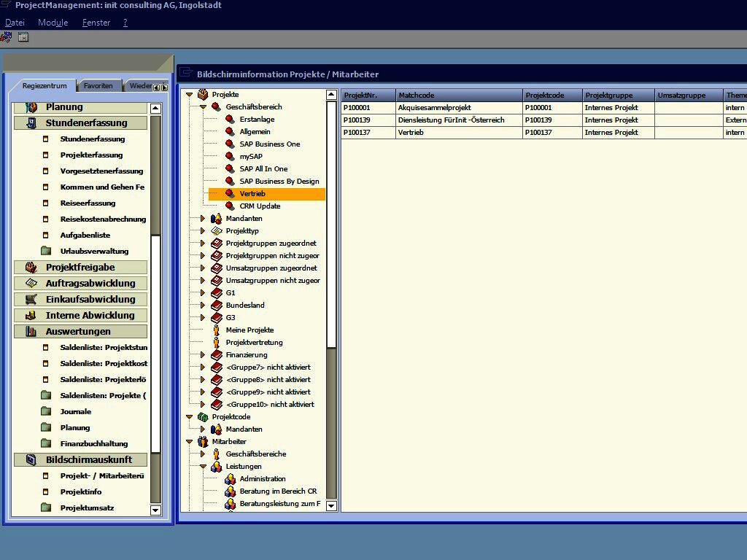The image size is (747, 560).
Task: Expand the Bundesland tree node
Action: [x=204, y=306]
